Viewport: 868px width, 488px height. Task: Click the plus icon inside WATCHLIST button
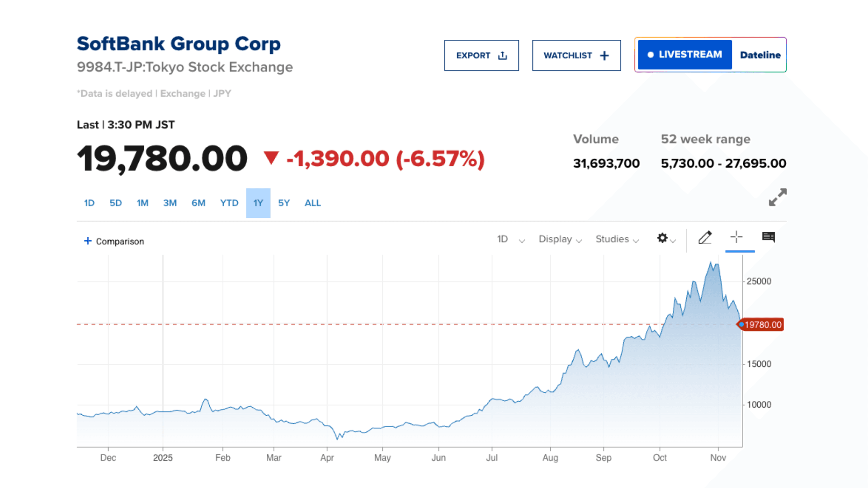pos(604,55)
